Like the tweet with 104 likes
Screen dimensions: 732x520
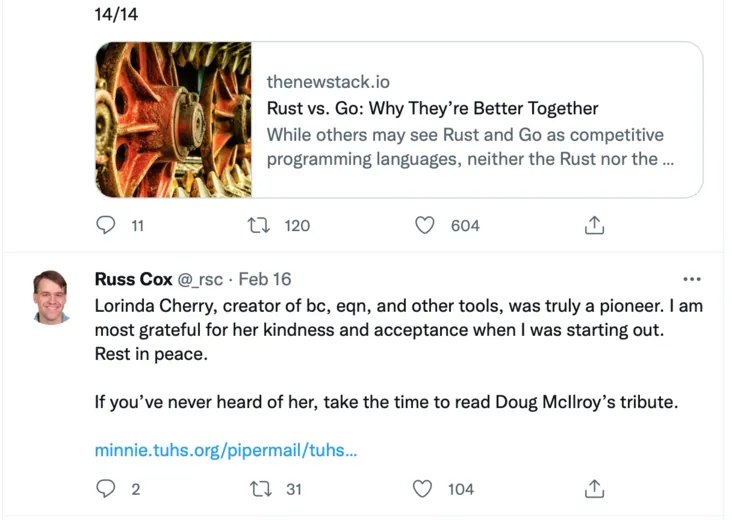[x=425, y=488]
